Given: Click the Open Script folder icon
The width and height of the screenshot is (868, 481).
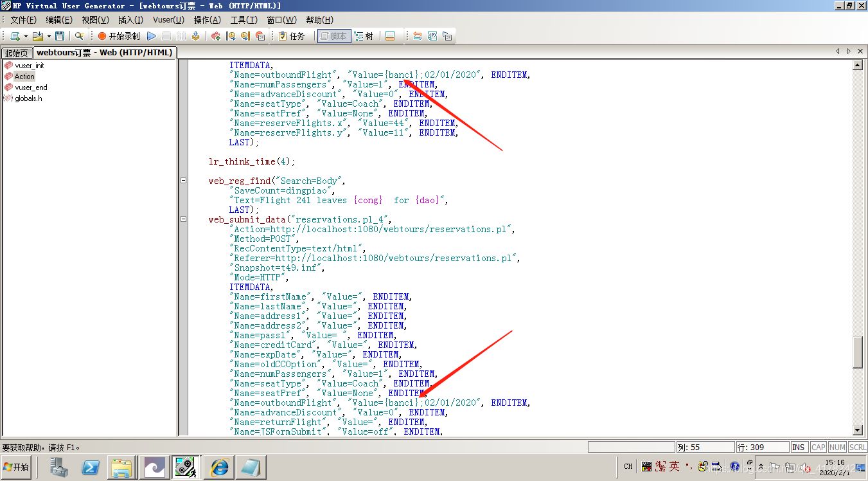Looking at the screenshot, I should tap(37, 36).
